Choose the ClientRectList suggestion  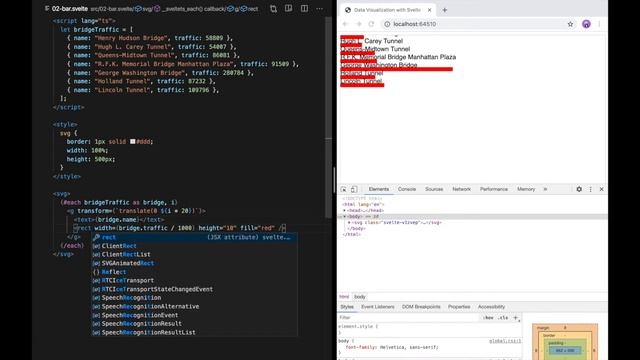pos(194,255)
